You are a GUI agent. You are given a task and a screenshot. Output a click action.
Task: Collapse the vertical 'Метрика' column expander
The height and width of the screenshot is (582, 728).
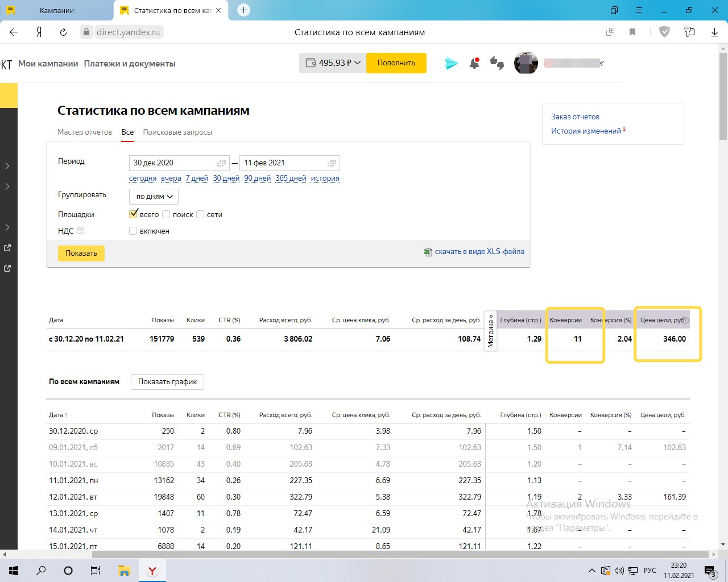[x=490, y=331]
